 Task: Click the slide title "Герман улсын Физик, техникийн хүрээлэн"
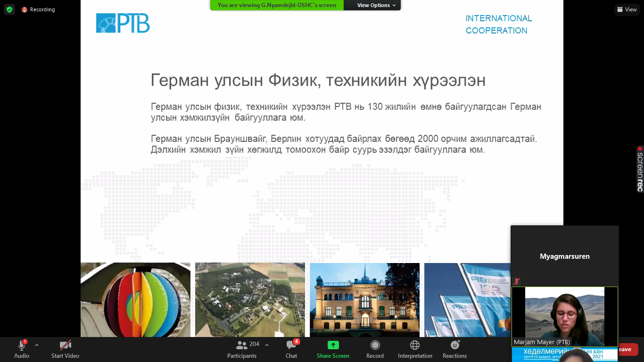[318, 81]
